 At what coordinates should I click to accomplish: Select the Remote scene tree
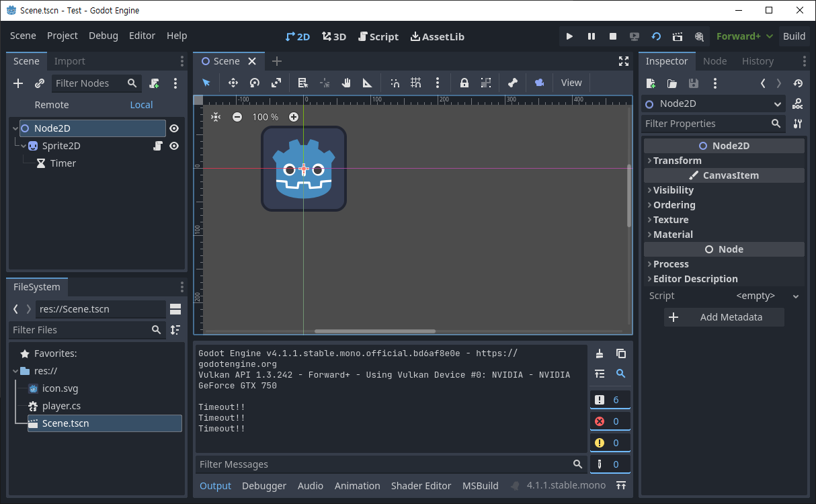point(52,105)
